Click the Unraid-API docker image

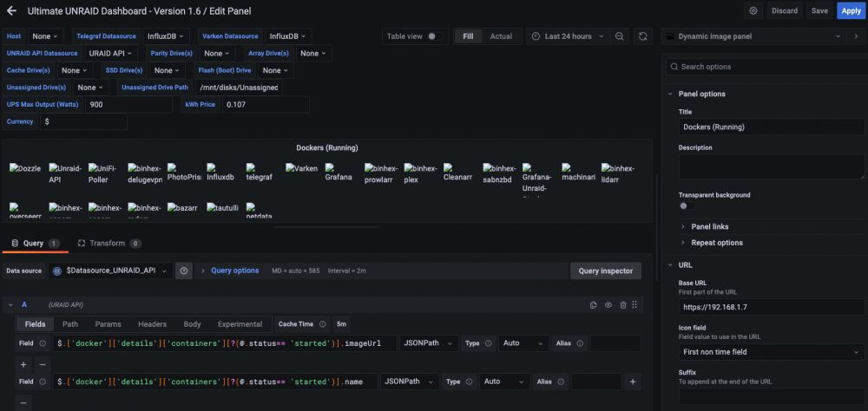click(x=65, y=173)
